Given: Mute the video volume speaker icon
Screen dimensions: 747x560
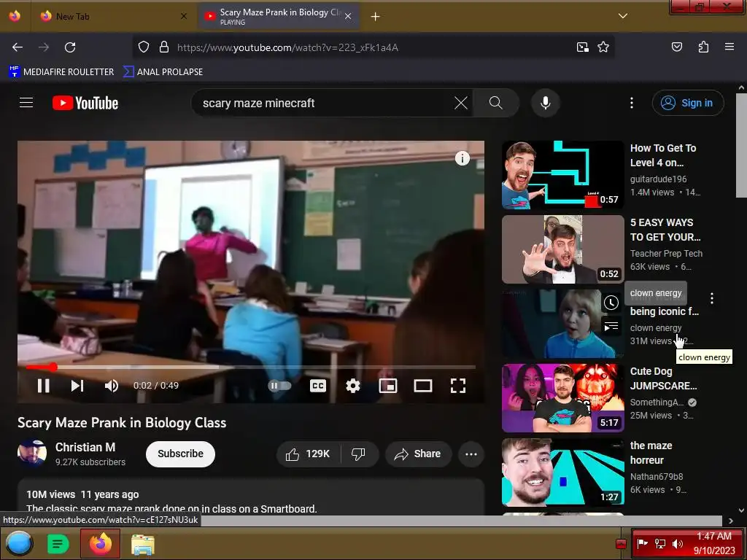Looking at the screenshot, I should [x=112, y=386].
